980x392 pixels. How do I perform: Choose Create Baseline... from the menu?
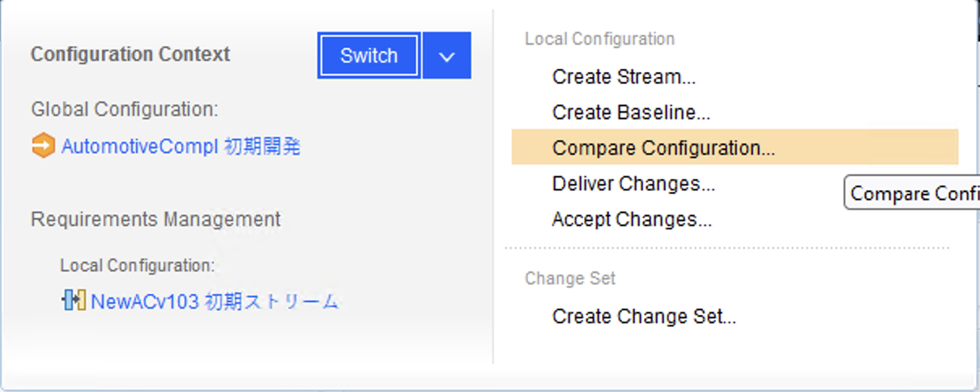(631, 113)
